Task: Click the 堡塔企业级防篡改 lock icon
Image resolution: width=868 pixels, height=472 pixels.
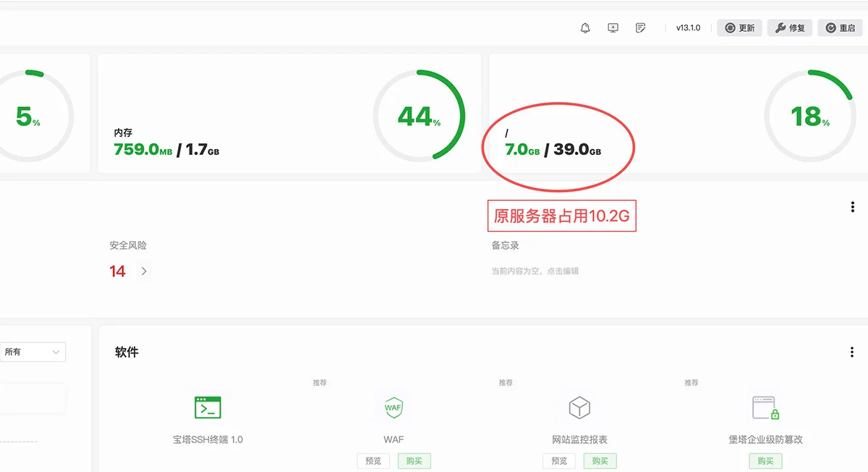Action: [765, 408]
